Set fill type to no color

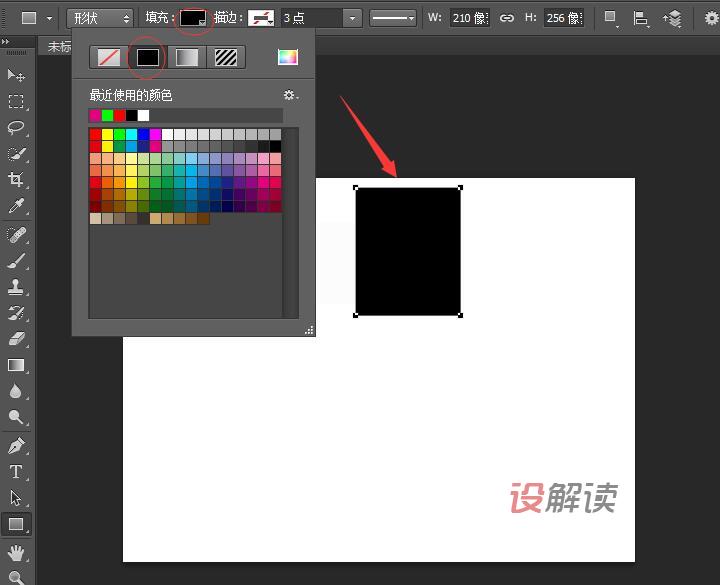[x=109, y=58]
